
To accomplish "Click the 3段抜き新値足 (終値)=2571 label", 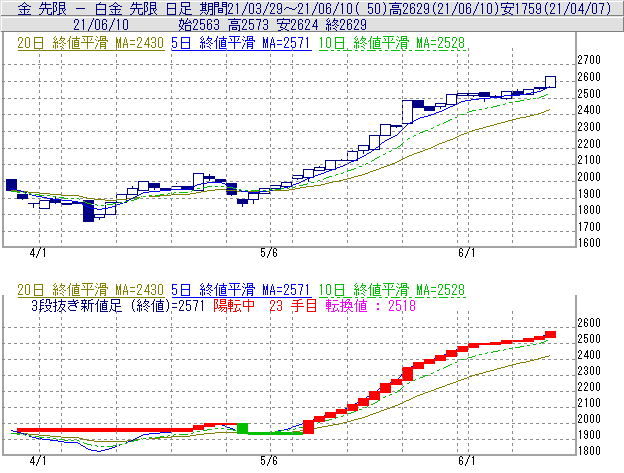I will (x=118, y=306).
